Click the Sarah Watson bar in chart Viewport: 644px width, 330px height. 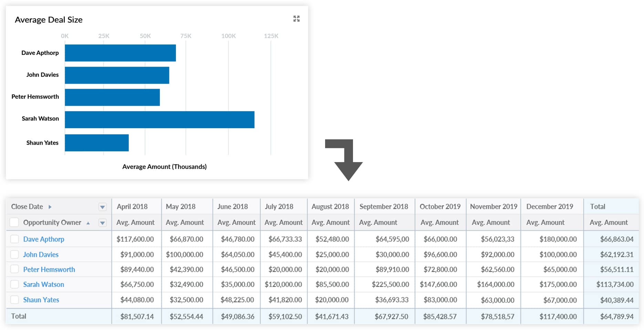[159, 120]
